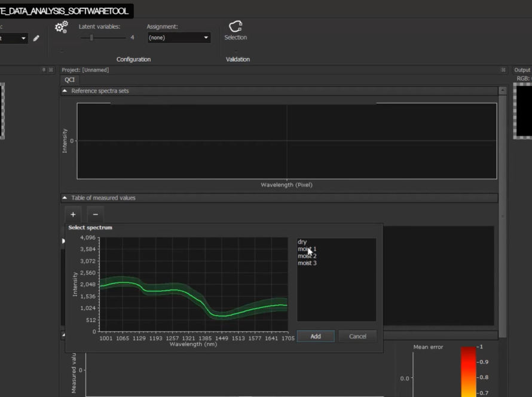Open the configuration gears icon
Image resolution: width=532 pixels, height=397 pixels.
pyautogui.click(x=61, y=28)
